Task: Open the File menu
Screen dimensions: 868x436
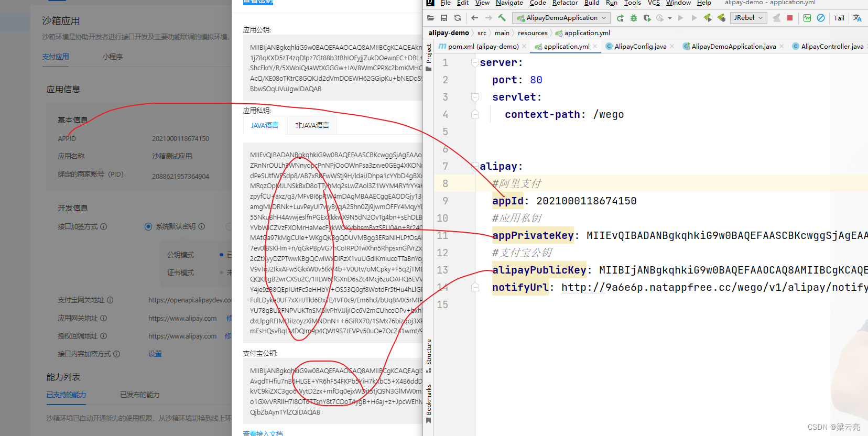Action: point(446,3)
